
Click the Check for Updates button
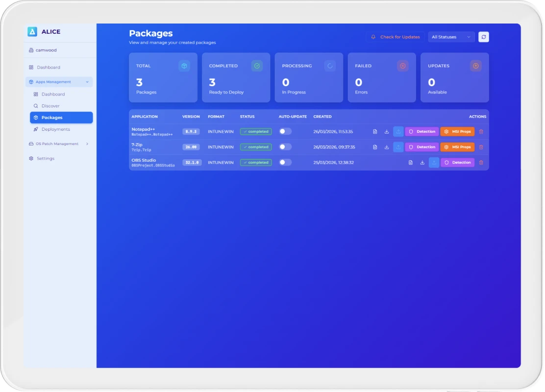point(396,37)
